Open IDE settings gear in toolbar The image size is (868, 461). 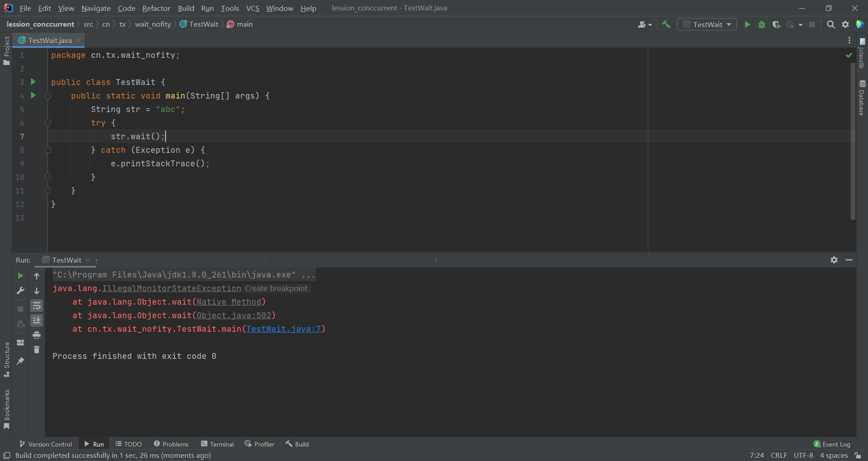point(845,24)
